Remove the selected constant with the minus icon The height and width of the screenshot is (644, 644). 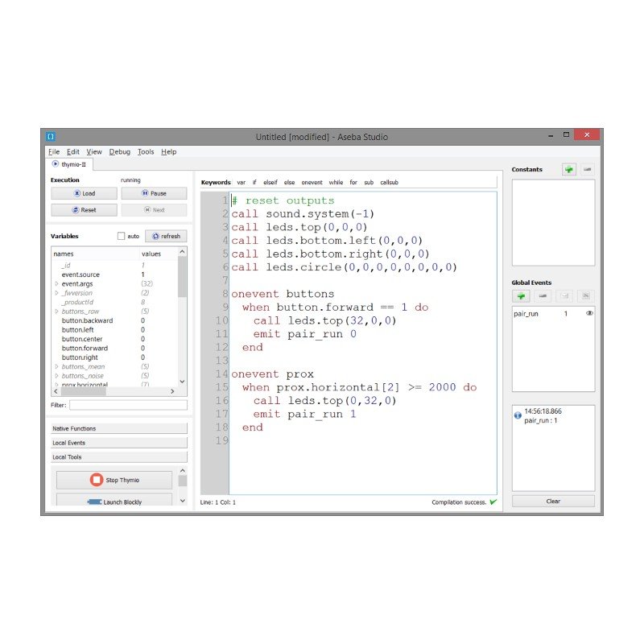588,170
